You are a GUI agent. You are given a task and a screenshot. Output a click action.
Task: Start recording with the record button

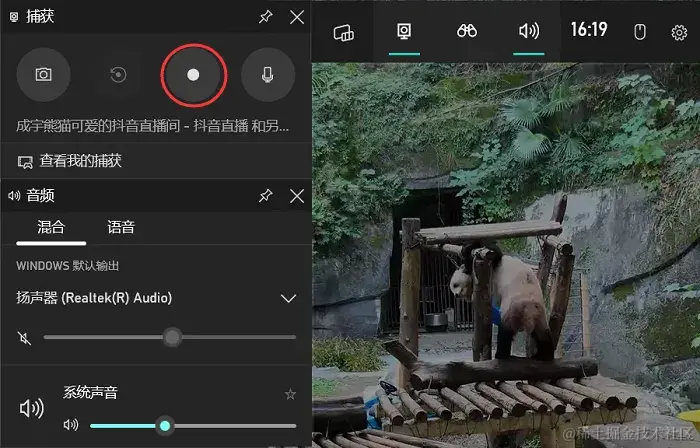(193, 75)
